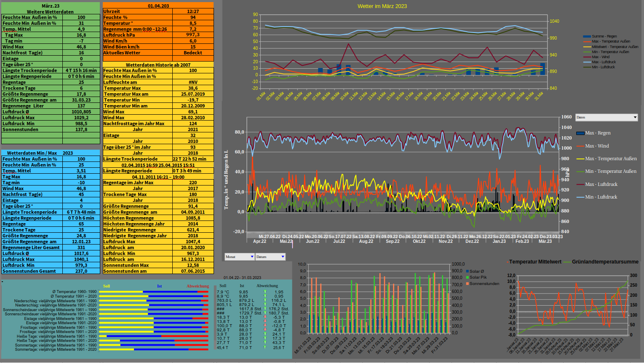The height and width of the screenshot is (363, 644).
Task: Select the green table 'Regenmenge Liter' value 137
Action: pyautogui.click(x=81, y=106)
